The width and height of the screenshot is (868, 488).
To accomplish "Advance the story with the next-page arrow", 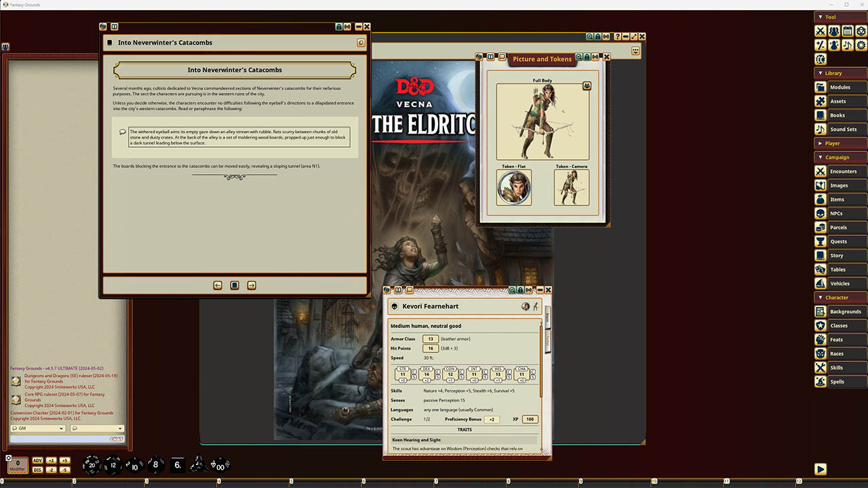I will [251, 285].
